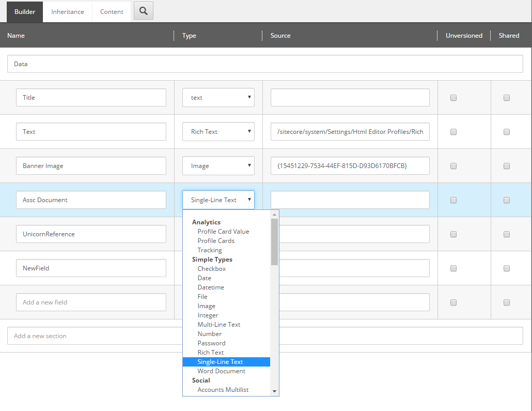Screen dimensions: 532x411
Task: Click the Source column header
Action: click(x=280, y=36)
